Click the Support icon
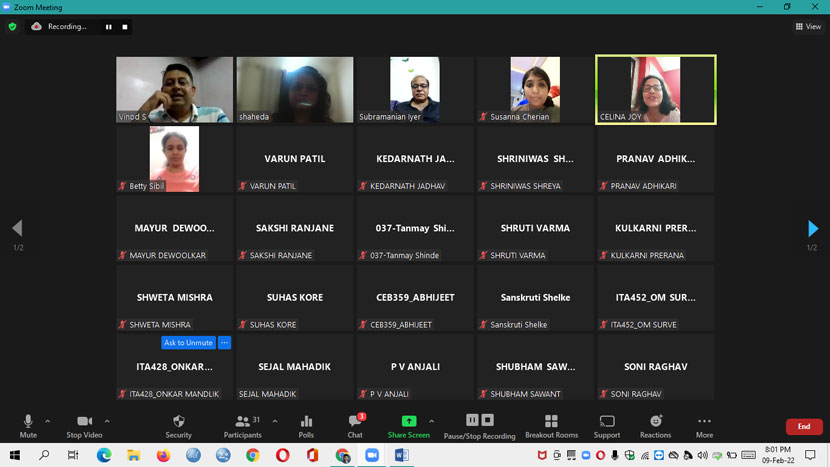 pyautogui.click(x=607, y=425)
